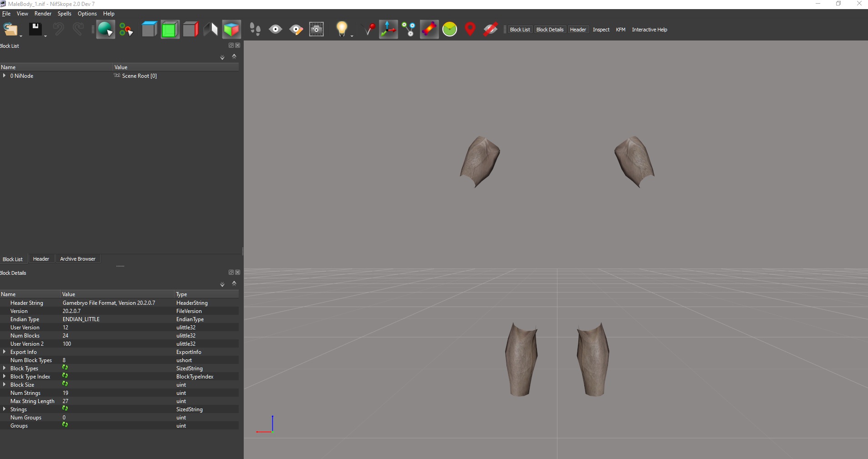Toggle the show axes button

[x=388, y=30]
